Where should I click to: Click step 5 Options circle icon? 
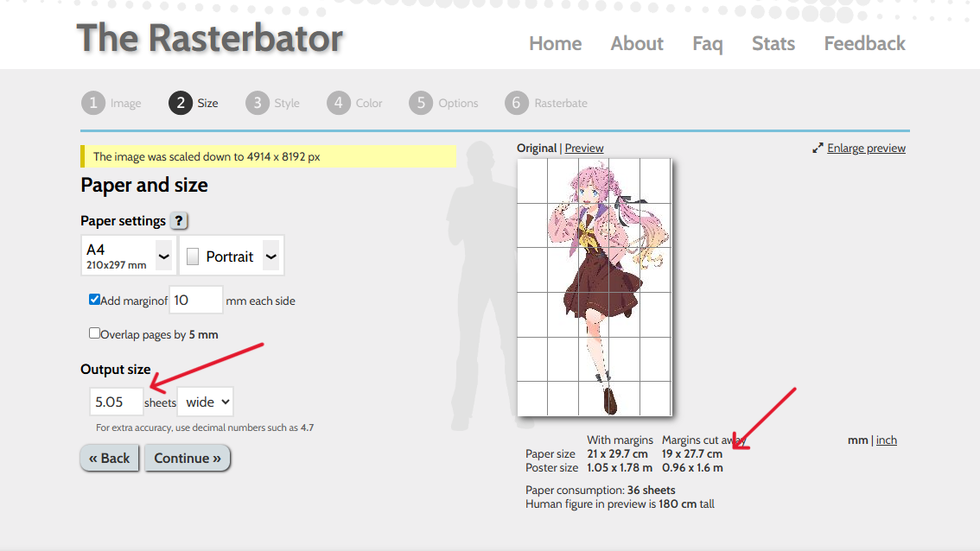coord(421,103)
